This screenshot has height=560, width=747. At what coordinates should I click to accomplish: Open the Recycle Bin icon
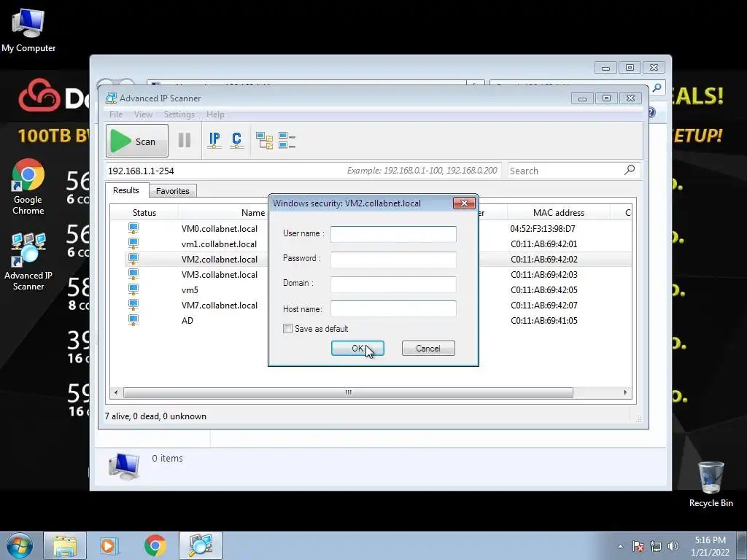point(711,484)
